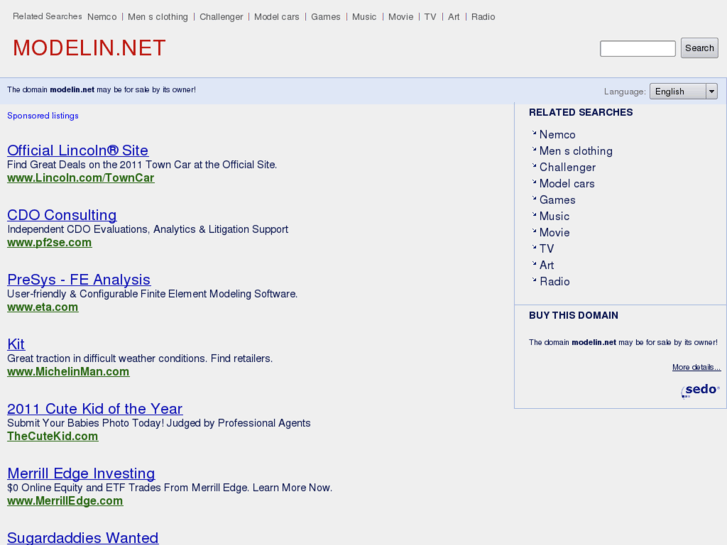Click the Michelin 'Great traction' description text
This screenshot has width=727, height=545.
tap(140, 359)
